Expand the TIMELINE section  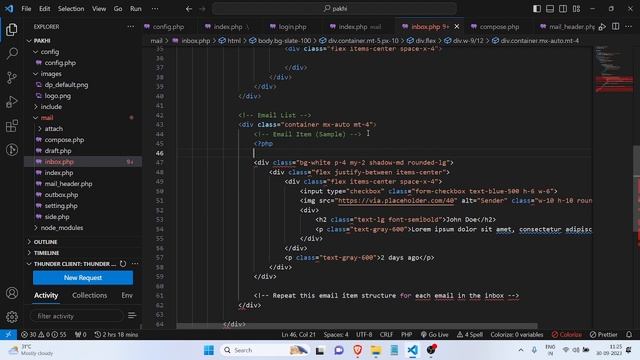(46, 253)
